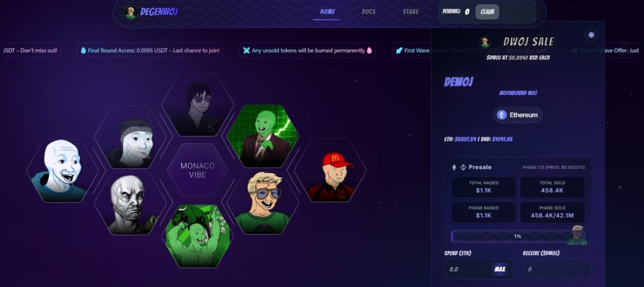Select the blond sunglasses Wojak hexagon
The height and width of the screenshot is (287, 644).
coord(263,203)
